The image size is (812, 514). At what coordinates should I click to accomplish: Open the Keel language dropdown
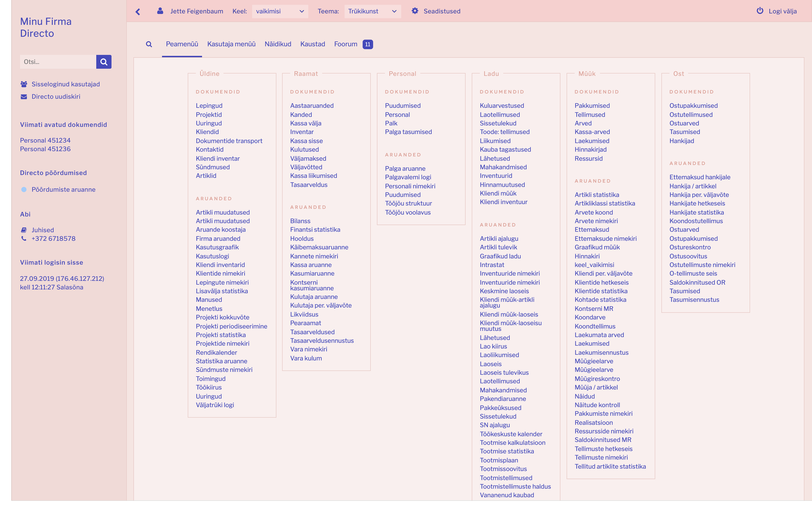point(280,11)
